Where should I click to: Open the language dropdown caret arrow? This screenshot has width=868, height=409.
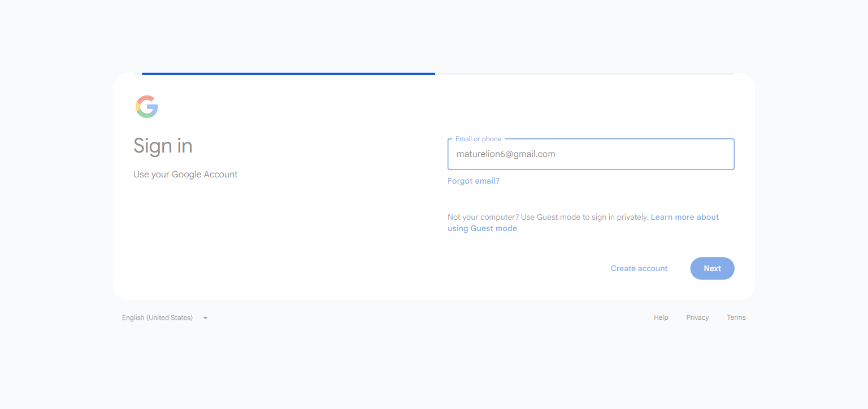205,318
